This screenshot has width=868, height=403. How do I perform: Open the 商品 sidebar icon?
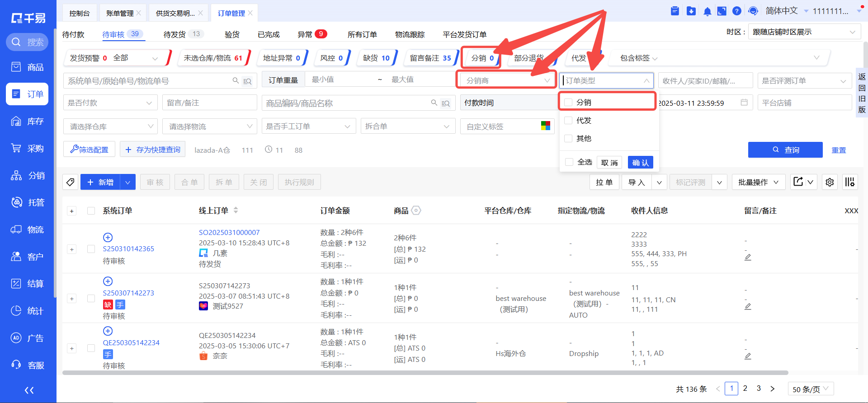tap(16, 67)
